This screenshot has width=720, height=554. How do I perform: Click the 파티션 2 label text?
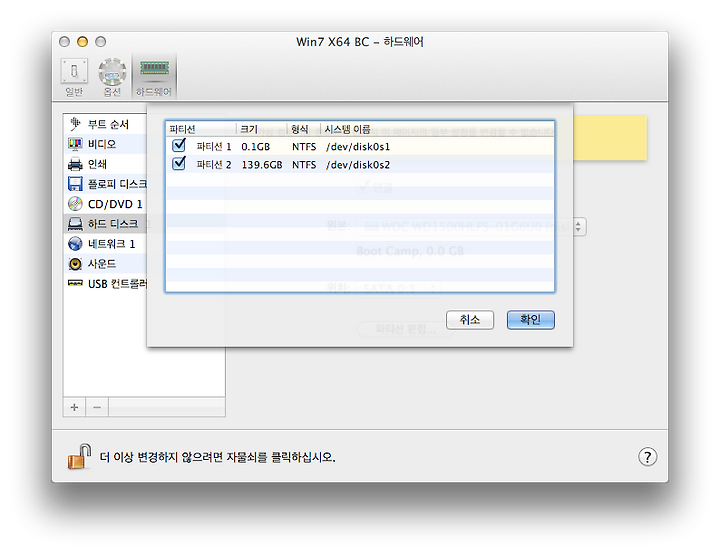[x=214, y=164]
